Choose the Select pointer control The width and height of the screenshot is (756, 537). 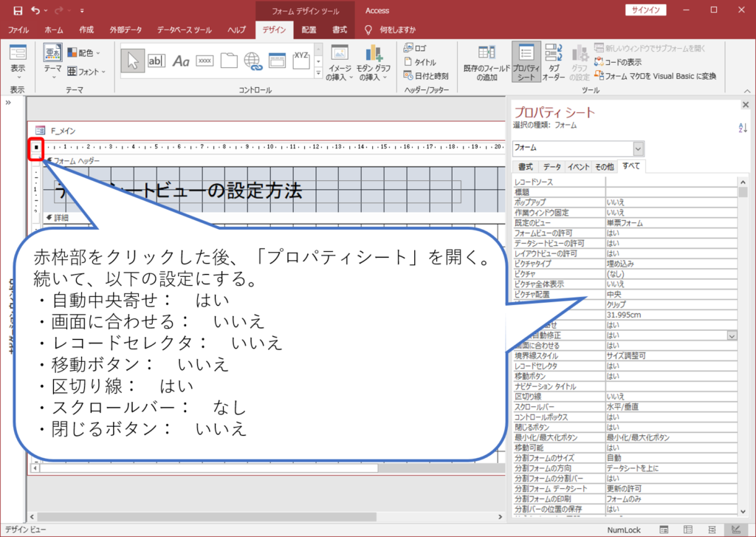pos(133,61)
